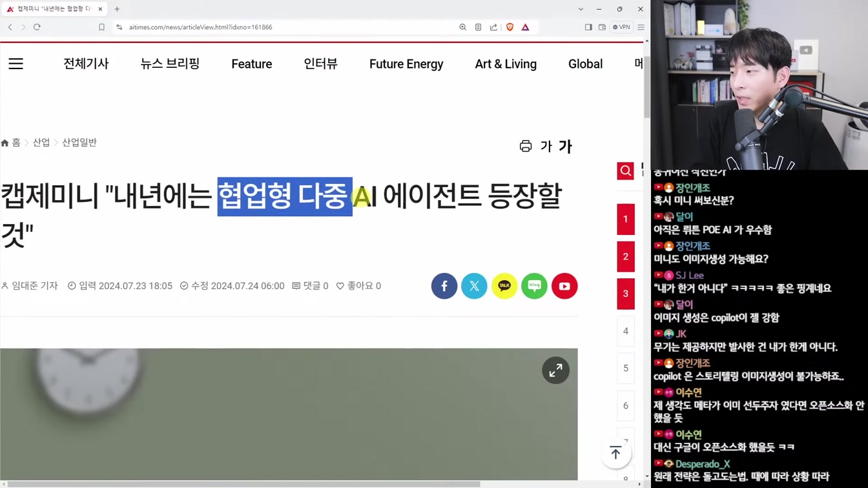Open the Future Energy menu
868x488 pixels.
[x=406, y=64]
